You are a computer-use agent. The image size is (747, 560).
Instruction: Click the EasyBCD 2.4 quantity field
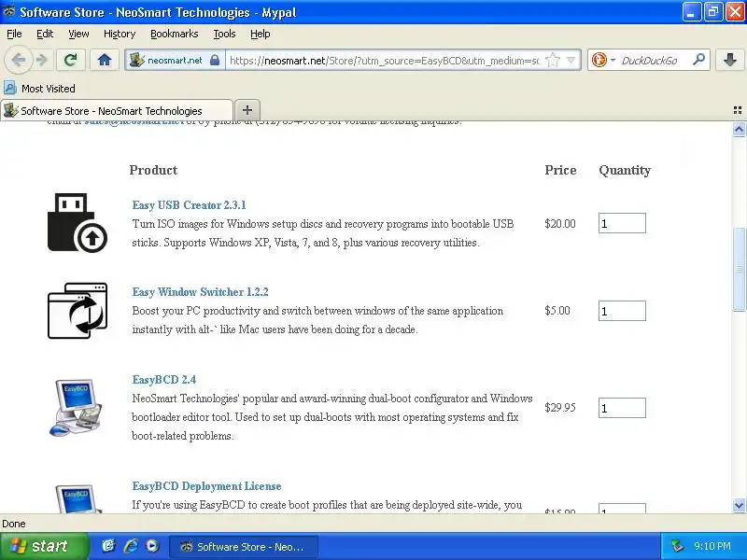coord(622,408)
